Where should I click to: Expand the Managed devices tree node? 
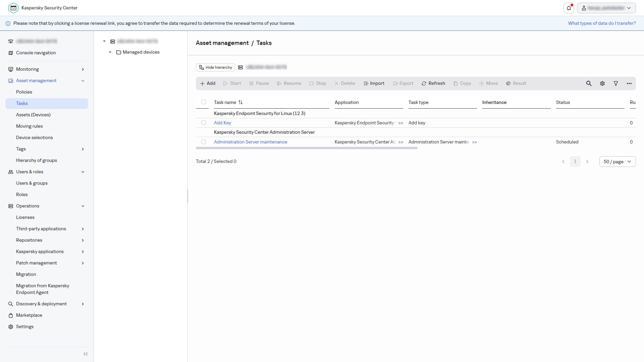coord(110,52)
